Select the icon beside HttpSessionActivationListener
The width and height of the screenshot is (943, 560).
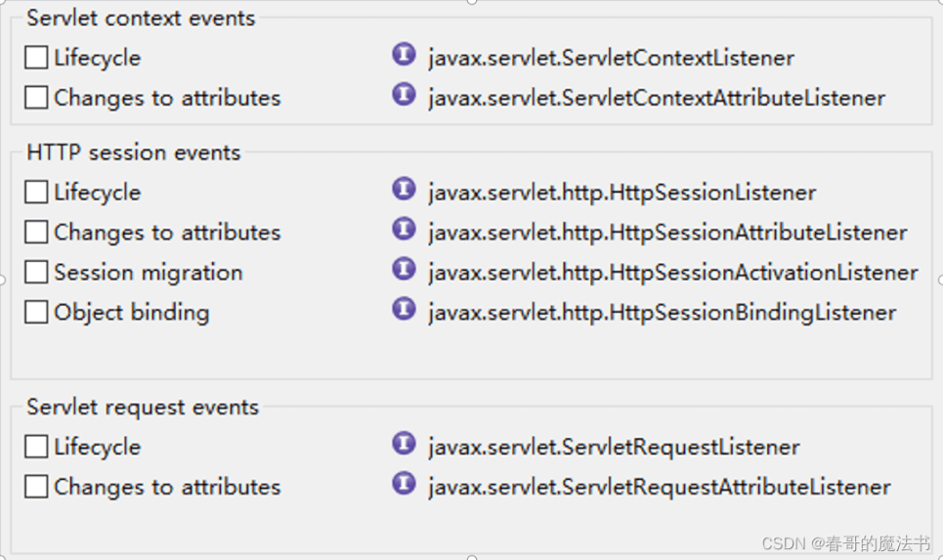[404, 270]
